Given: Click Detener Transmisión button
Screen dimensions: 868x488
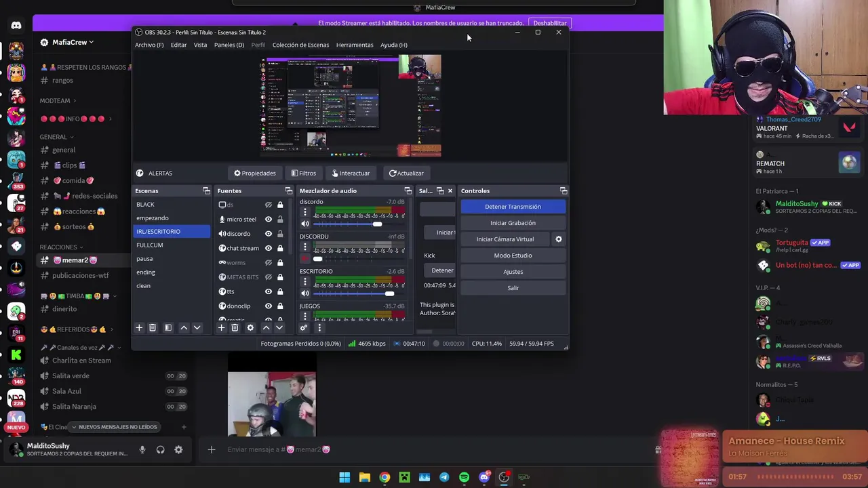Looking at the screenshot, I should [513, 207].
